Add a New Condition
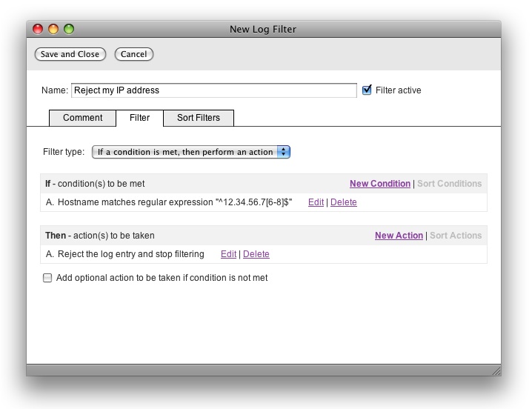 click(379, 184)
